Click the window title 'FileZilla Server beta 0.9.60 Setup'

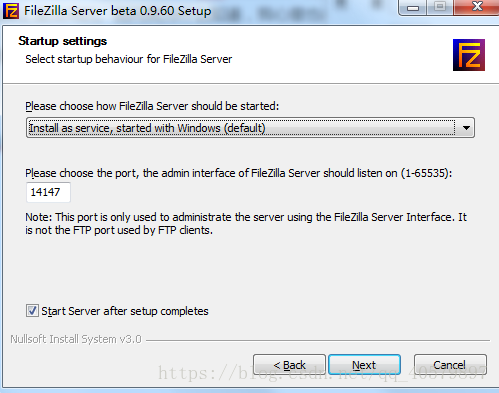tap(117, 11)
